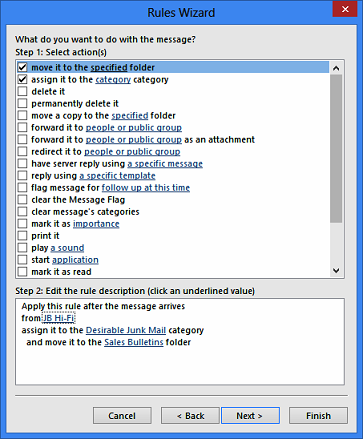Image resolution: width=363 pixels, height=439 pixels.
Task: Go to previous step with Back button
Action: (x=190, y=416)
